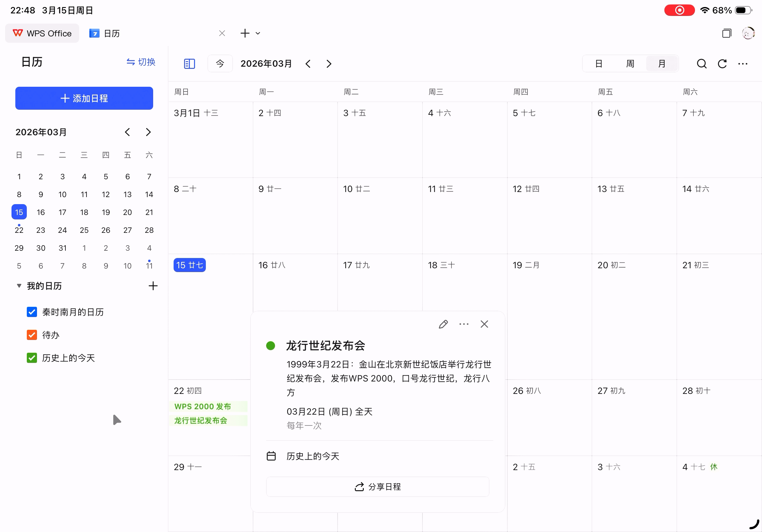Uncheck 秦时南月的日历 calendar checkbox
762x532 pixels.
(x=32, y=312)
